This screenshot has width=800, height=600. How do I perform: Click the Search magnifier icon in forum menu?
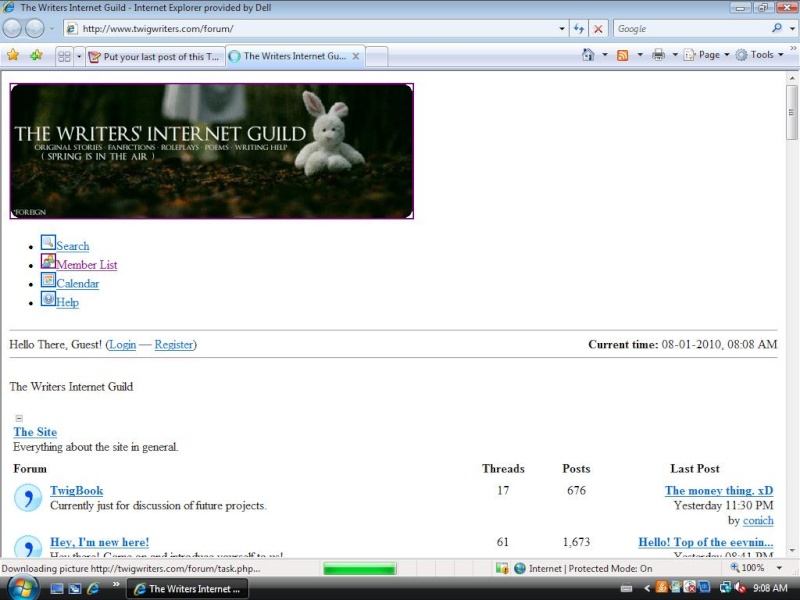coord(48,242)
